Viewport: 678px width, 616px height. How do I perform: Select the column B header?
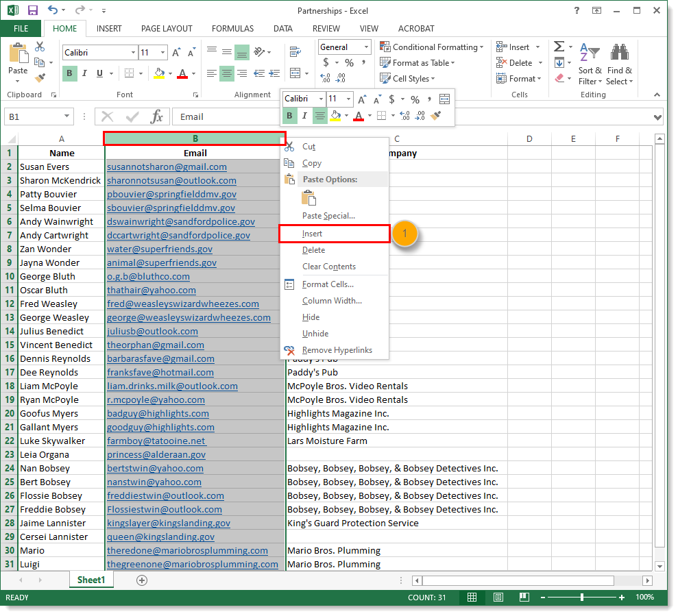click(x=195, y=138)
